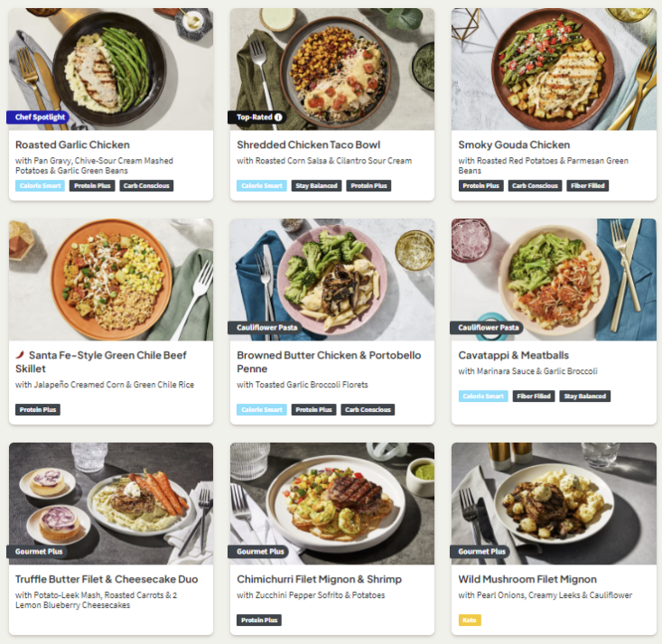The width and height of the screenshot is (662, 644).
Task: Click the Top-Rated info icon
Action: point(278,117)
